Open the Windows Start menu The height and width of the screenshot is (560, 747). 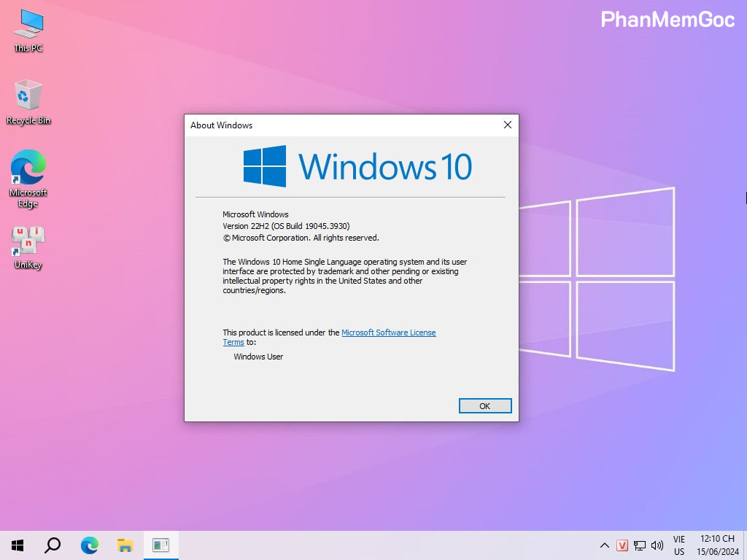18,545
